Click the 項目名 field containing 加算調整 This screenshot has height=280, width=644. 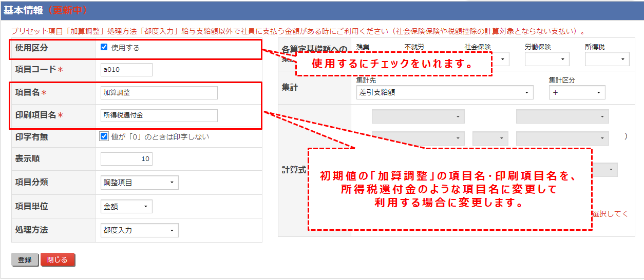tap(159, 93)
